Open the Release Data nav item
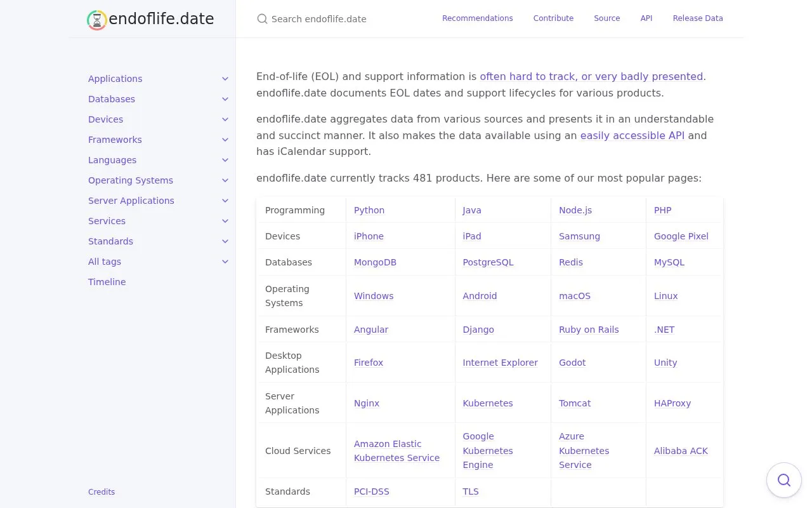Screen dimensions: 812x508 coord(698,18)
